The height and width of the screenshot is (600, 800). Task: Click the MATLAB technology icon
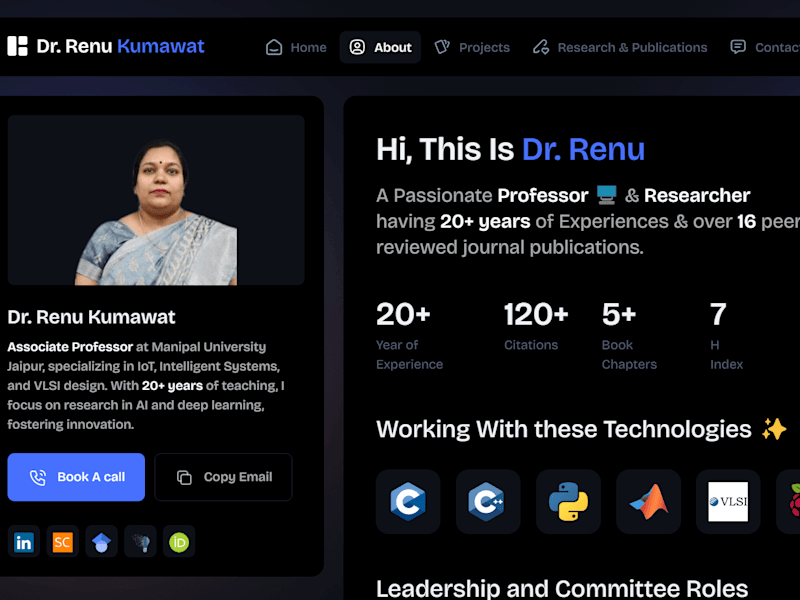click(648, 502)
